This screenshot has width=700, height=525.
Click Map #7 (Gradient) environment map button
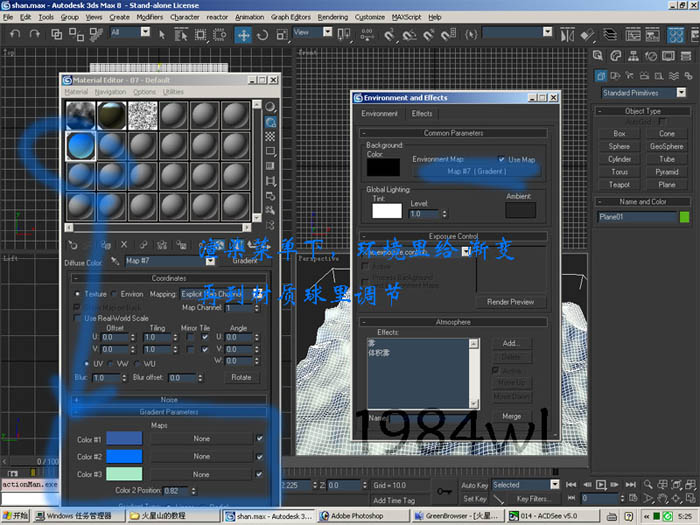[477, 171]
